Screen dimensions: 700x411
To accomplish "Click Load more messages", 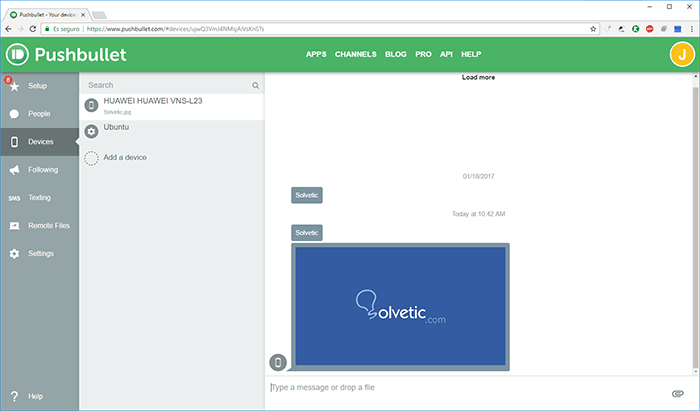I will coord(478,78).
